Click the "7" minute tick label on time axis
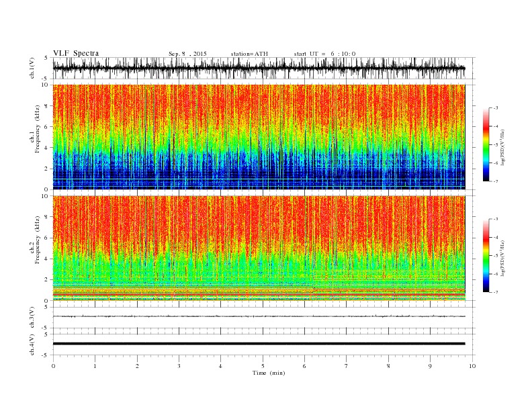 (x=347, y=366)
